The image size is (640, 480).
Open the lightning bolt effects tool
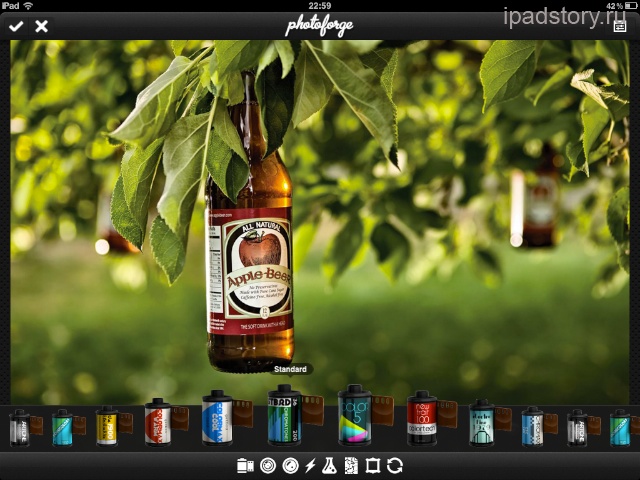tap(311, 466)
